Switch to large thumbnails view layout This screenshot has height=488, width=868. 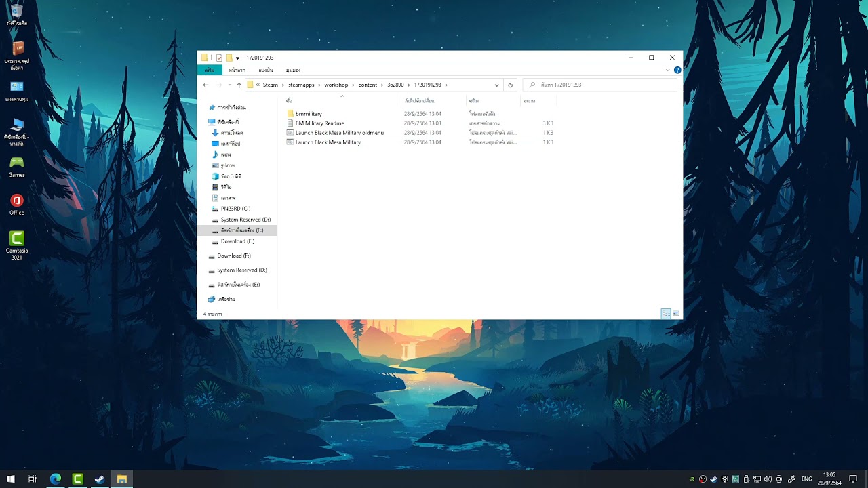(x=675, y=314)
